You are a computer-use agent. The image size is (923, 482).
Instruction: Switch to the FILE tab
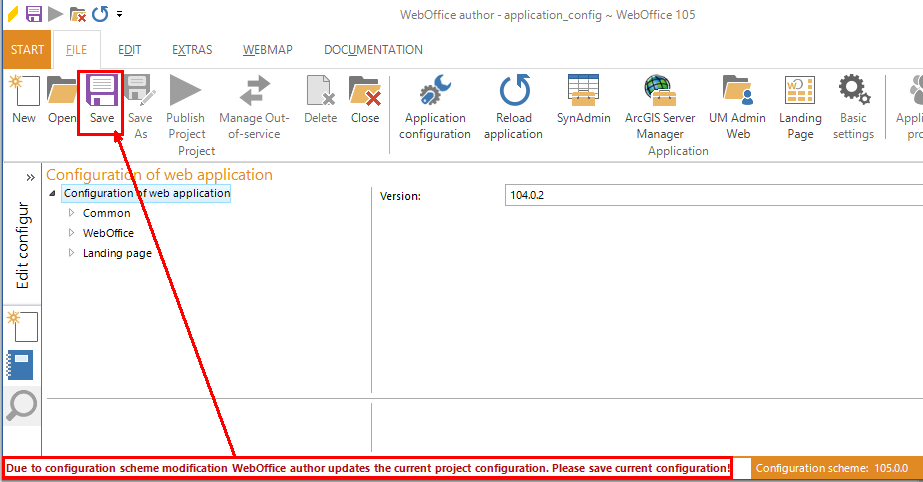(77, 49)
